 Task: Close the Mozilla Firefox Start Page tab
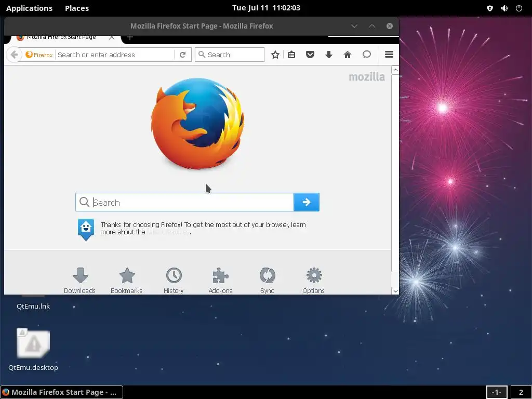[112, 37]
